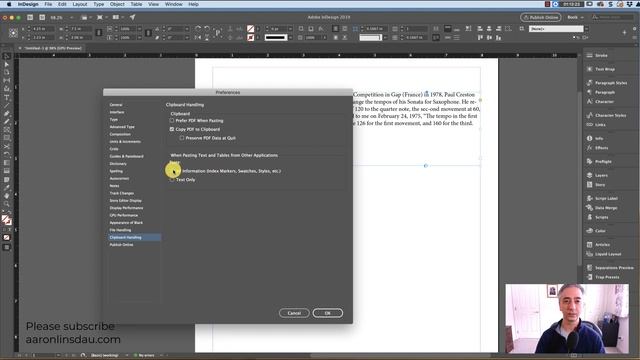The height and width of the screenshot is (360, 640).
Task: Select Track Changes in Preferences list
Action: [122, 193]
